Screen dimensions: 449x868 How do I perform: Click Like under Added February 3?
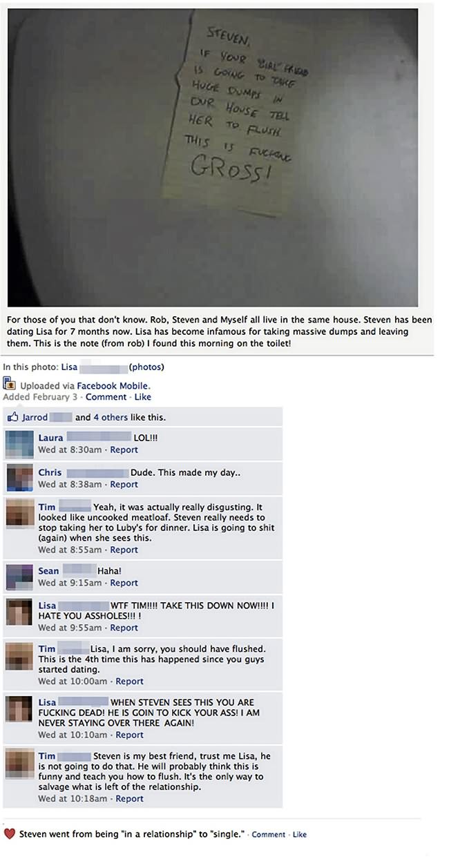pos(142,397)
